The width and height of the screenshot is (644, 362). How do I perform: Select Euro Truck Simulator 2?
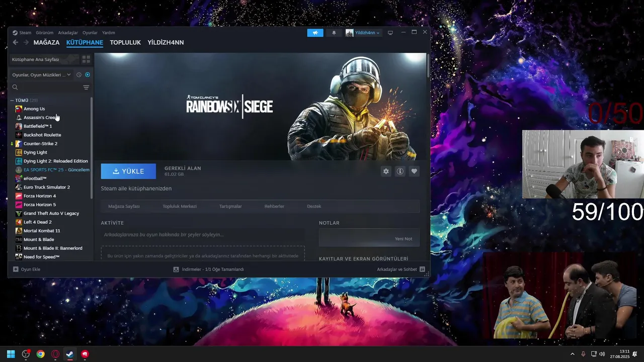click(47, 187)
